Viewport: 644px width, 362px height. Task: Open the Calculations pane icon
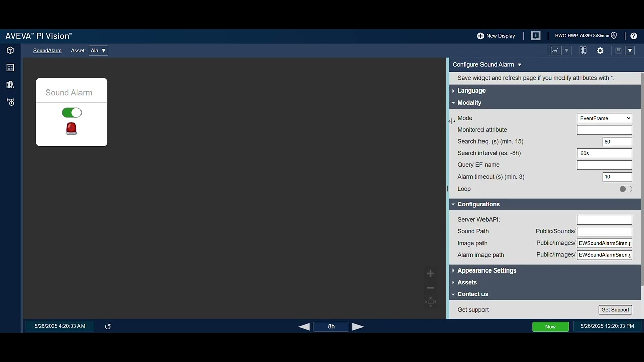[x=10, y=67]
